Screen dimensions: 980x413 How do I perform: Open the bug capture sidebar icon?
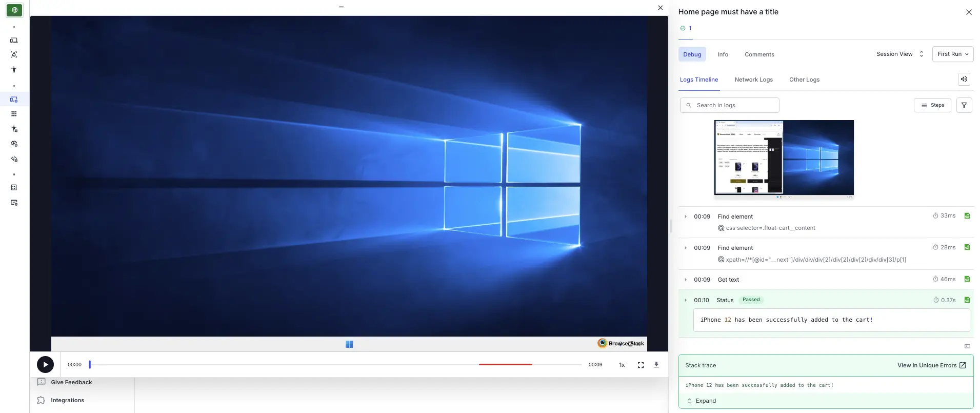(14, 54)
